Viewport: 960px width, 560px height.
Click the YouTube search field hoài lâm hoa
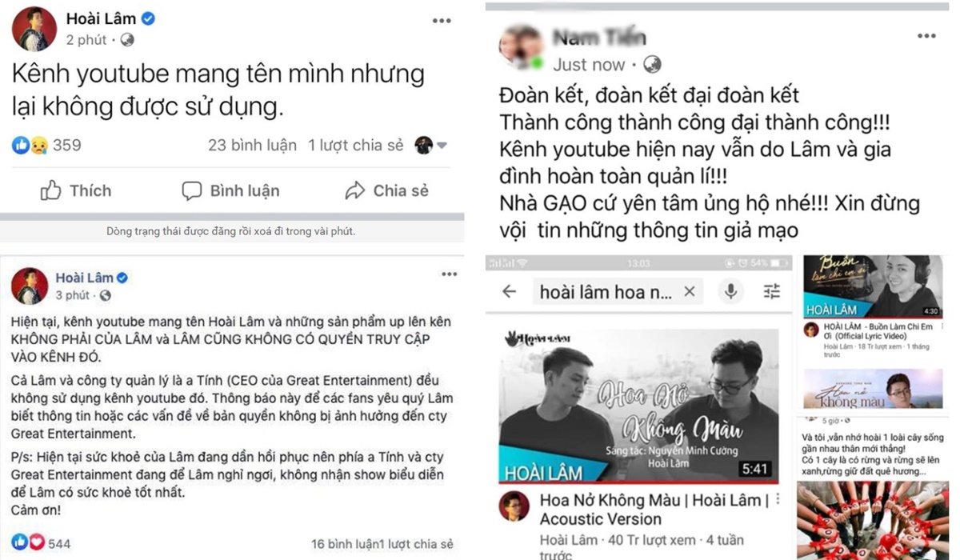[x=606, y=292]
